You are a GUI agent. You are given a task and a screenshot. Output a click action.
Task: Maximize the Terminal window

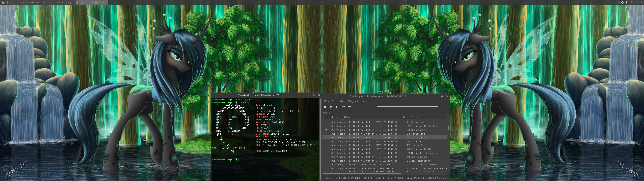[x=314, y=95]
